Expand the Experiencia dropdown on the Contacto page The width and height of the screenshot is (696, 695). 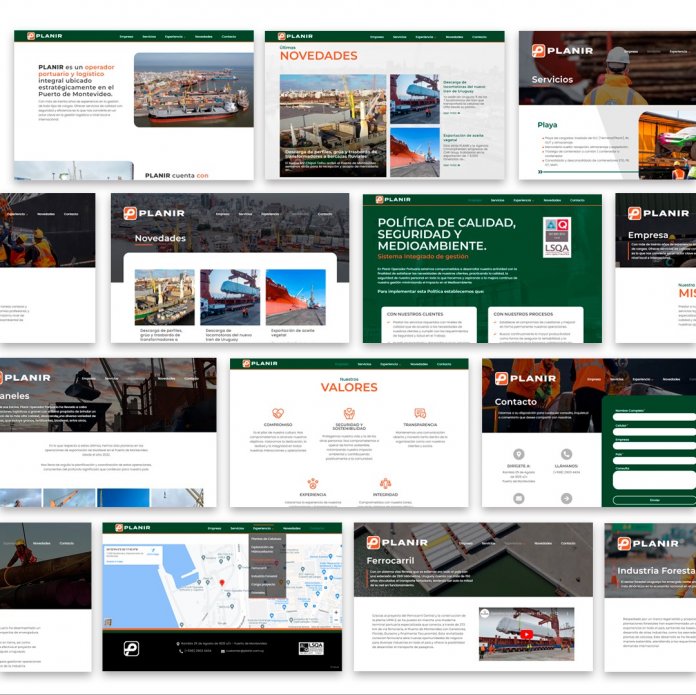(642, 379)
